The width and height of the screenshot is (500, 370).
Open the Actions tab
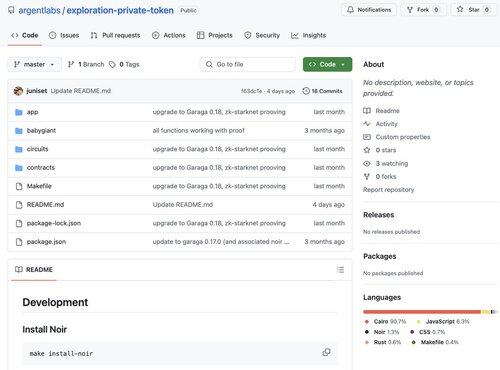(x=169, y=35)
